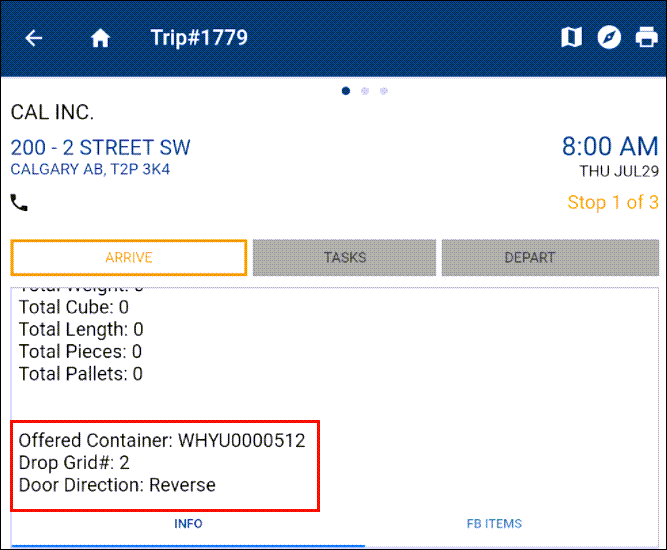Select the second page indicator dot

[x=365, y=91]
